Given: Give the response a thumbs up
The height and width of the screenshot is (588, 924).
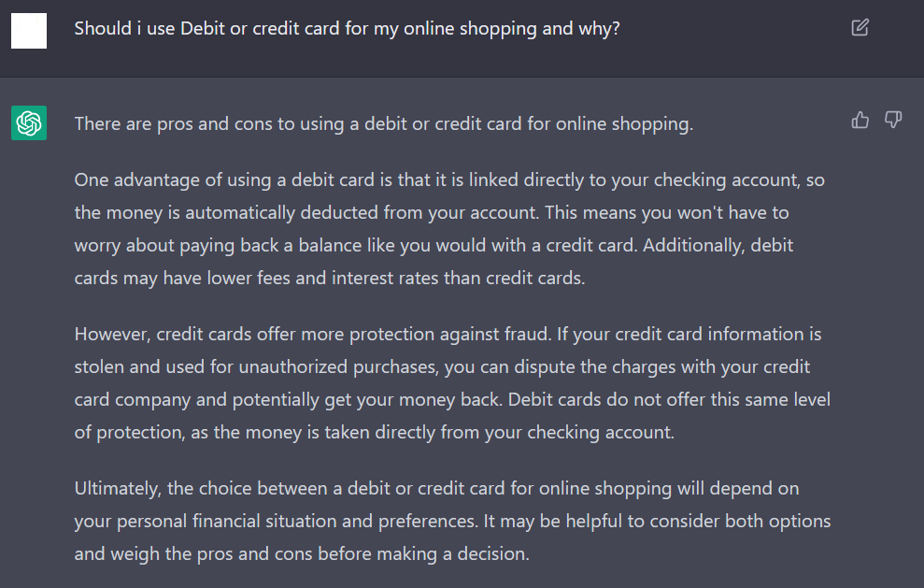Looking at the screenshot, I should [860, 121].
